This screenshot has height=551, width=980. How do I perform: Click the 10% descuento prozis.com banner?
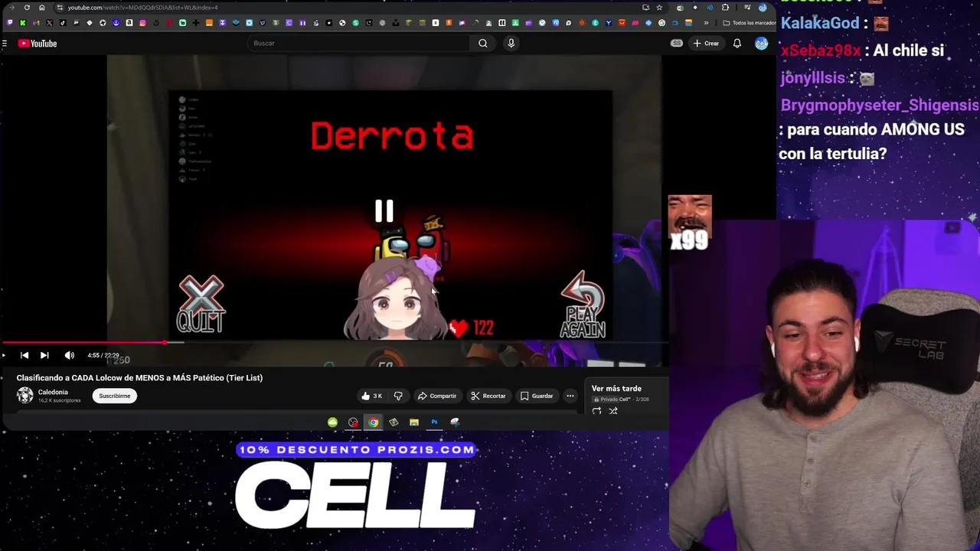pos(357,450)
